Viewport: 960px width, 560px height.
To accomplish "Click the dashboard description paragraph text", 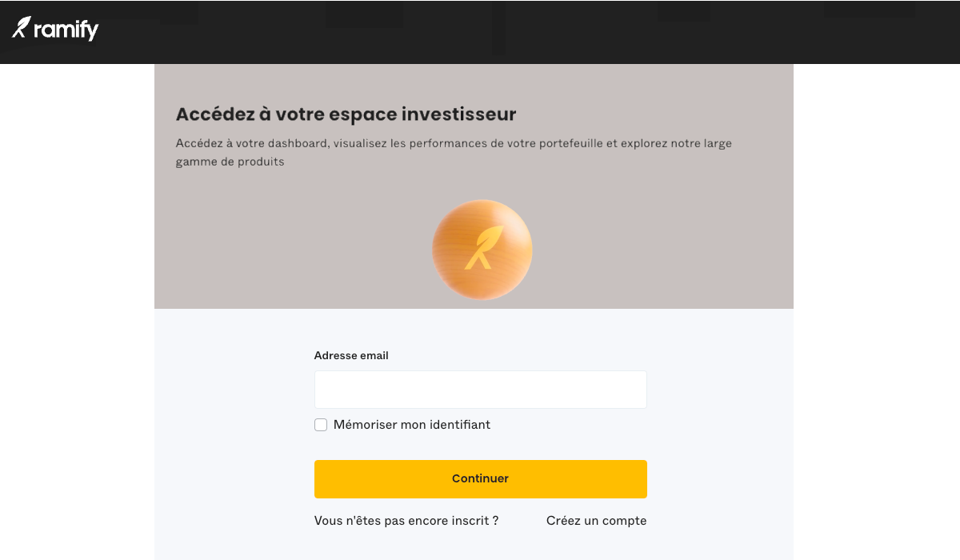I will [454, 152].
